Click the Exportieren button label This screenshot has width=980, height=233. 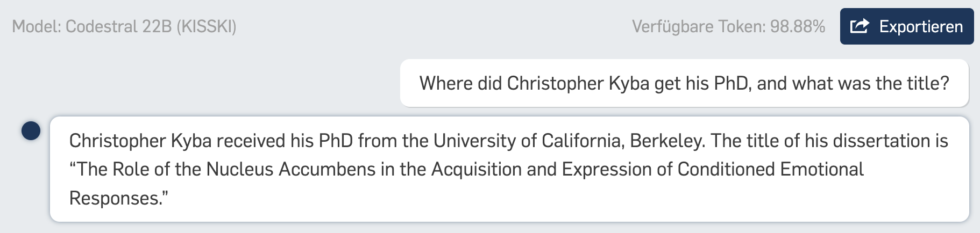click(x=921, y=26)
